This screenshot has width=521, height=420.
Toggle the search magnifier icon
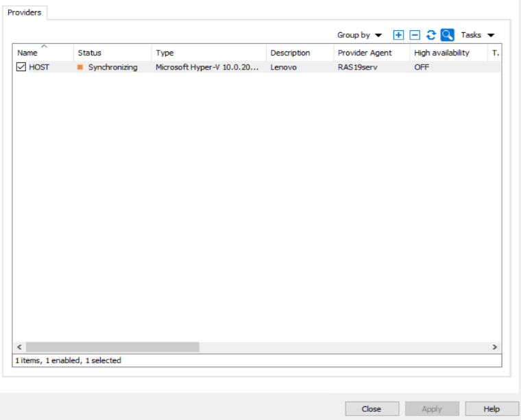(x=447, y=35)
